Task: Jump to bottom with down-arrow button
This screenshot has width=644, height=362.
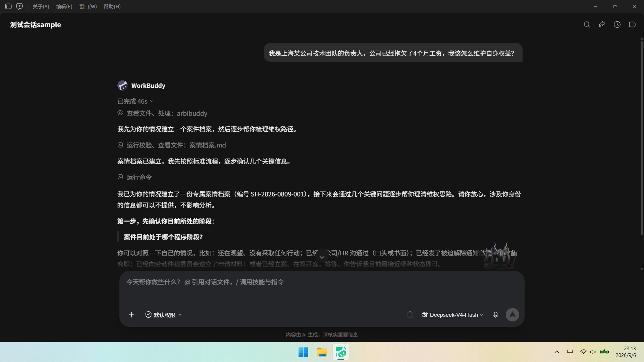Action: coord(322,256)
